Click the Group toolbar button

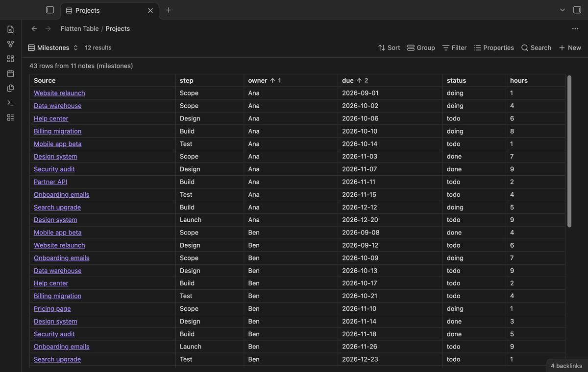point(421,47)
